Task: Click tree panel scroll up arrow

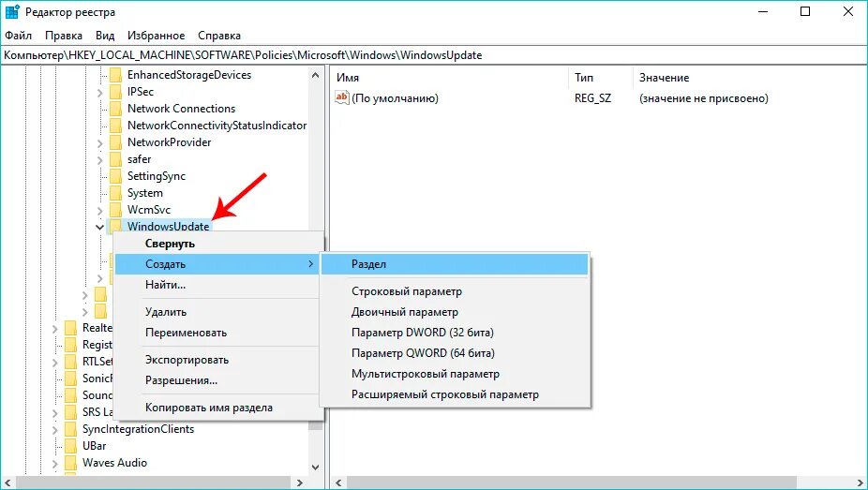Action: click(316, 75)
